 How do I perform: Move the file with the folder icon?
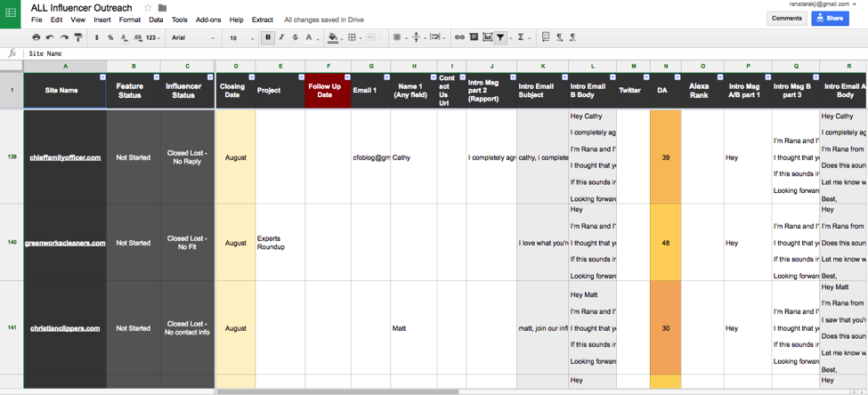tap(162, 8)
